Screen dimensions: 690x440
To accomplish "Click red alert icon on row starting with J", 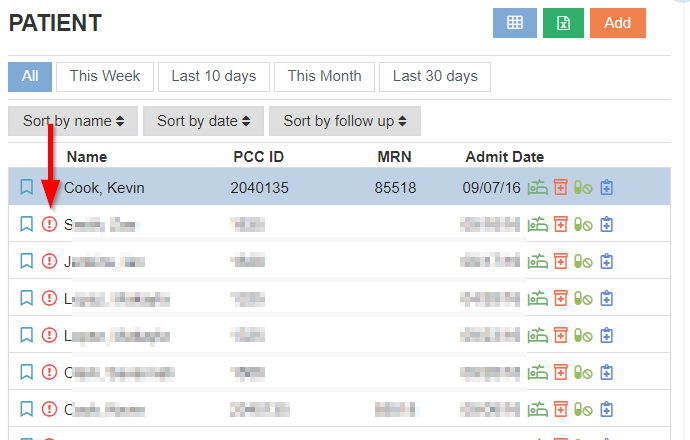I will pyautogui.click(x=49, y=261).
